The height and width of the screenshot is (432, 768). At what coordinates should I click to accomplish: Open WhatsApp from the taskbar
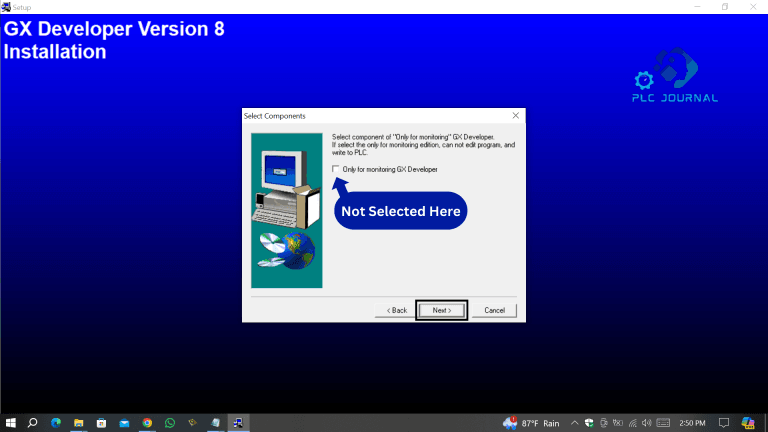pos(170,422)
